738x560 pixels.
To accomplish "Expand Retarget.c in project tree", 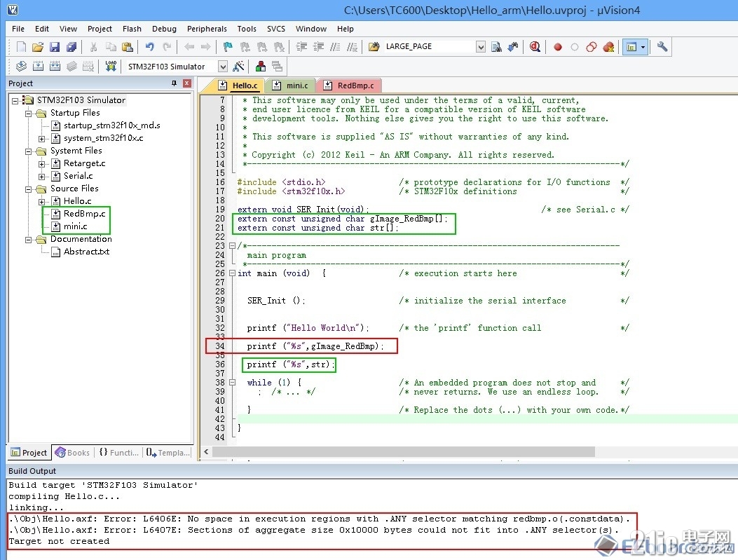I will [x=41, y=164].
